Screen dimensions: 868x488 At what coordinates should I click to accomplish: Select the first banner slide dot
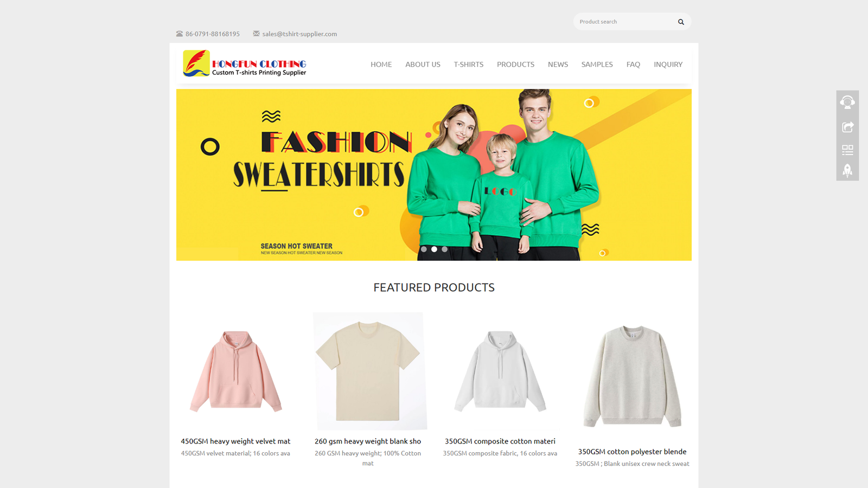(424, 249)
